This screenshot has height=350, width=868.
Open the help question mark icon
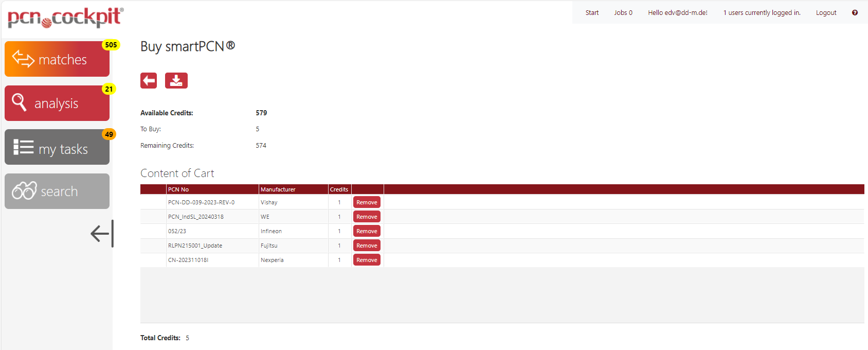pyautogui.click(x=855, y=13)
